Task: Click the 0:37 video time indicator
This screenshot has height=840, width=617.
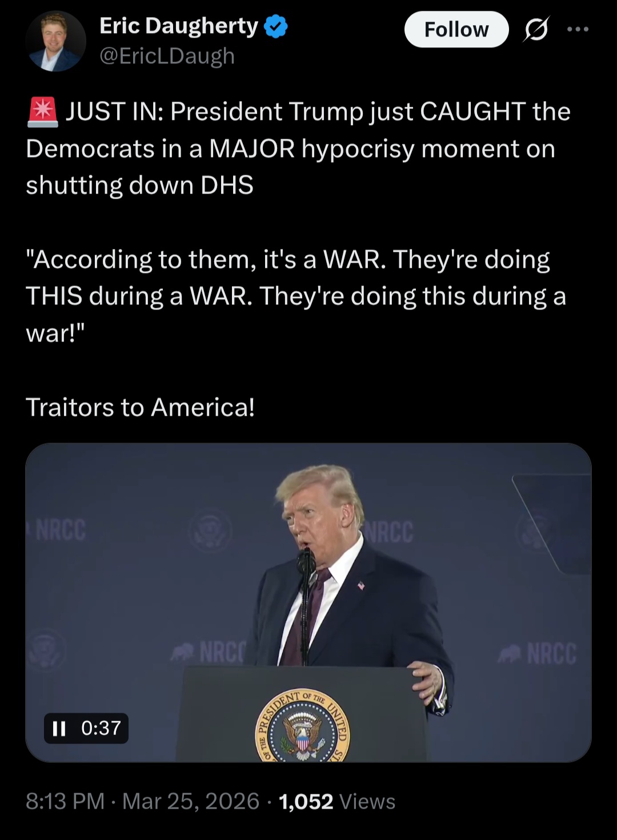Action: [101, 728]
